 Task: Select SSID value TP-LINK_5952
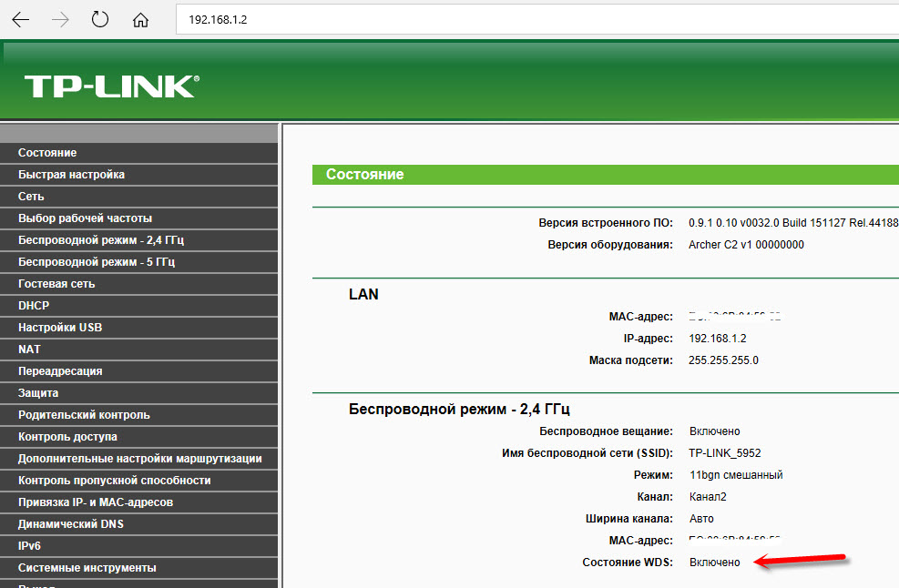[x=725, y=453]
